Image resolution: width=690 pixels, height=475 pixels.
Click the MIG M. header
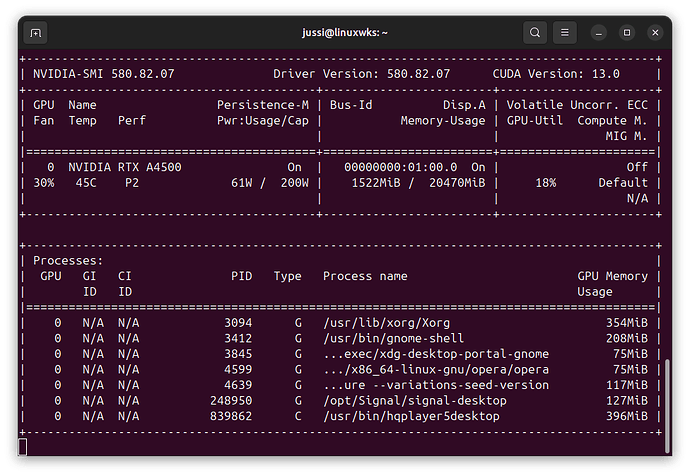click(x=626, y=136)
